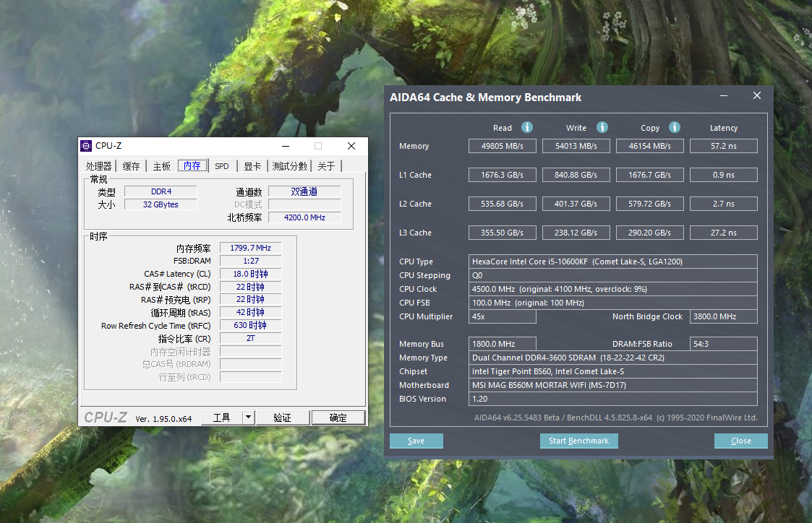Image resolution: width=812 pixels, height=523 pixels.
Task: Click the Memory Type field DDR4-3600
Action: coord(612,358)
